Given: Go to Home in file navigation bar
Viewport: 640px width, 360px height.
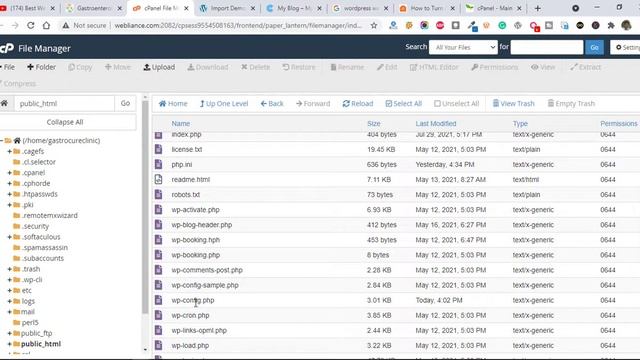Looking at the screenshot, I should tap(173, 104).
